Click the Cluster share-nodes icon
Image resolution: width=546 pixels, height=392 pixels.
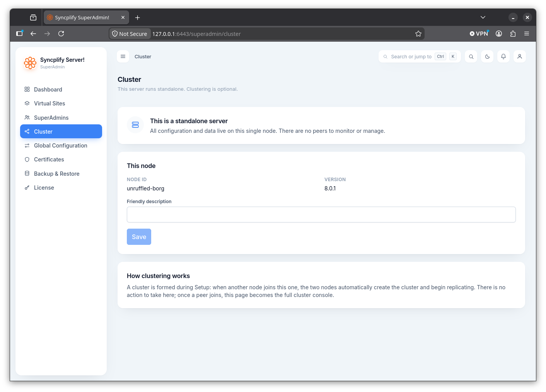[x=27, y=132]
